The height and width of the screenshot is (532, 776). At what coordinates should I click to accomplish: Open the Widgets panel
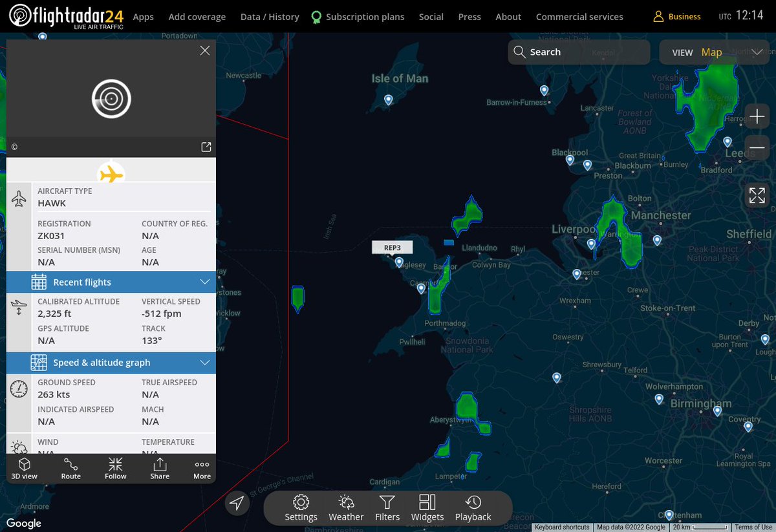[x=427, y=508]
